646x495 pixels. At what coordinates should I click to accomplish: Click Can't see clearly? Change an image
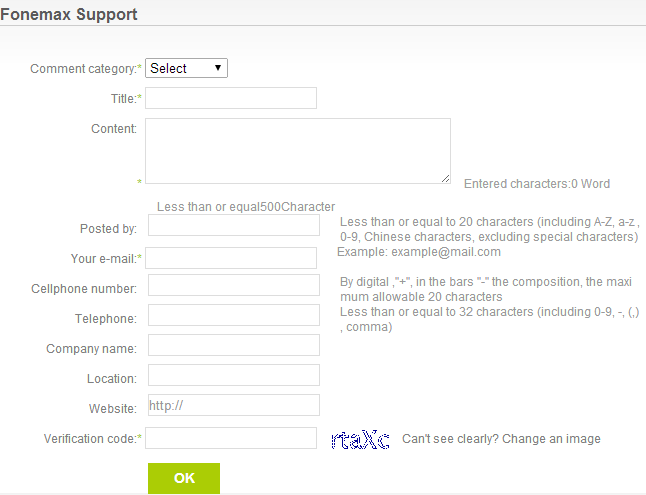pyautogui.click(x=501, y=439)
